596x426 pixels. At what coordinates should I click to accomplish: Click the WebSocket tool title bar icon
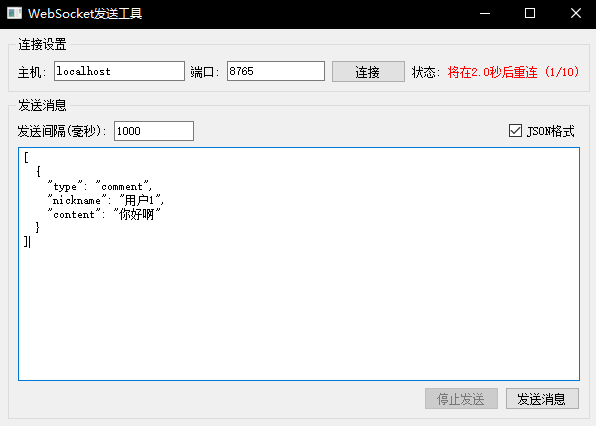(x=14, y=13)
